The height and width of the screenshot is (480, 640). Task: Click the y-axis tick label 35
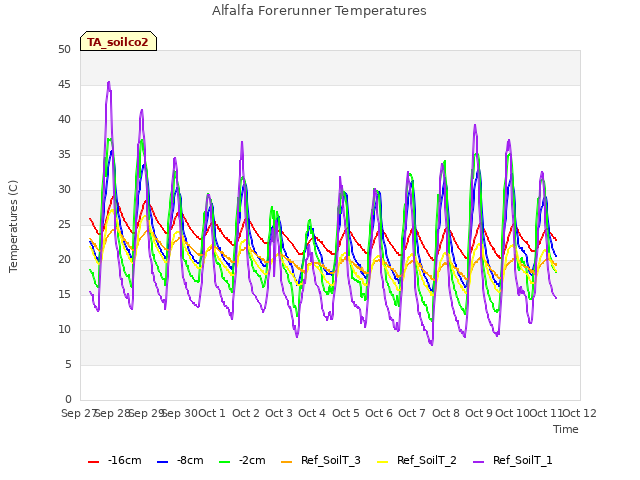pos(64,155)
